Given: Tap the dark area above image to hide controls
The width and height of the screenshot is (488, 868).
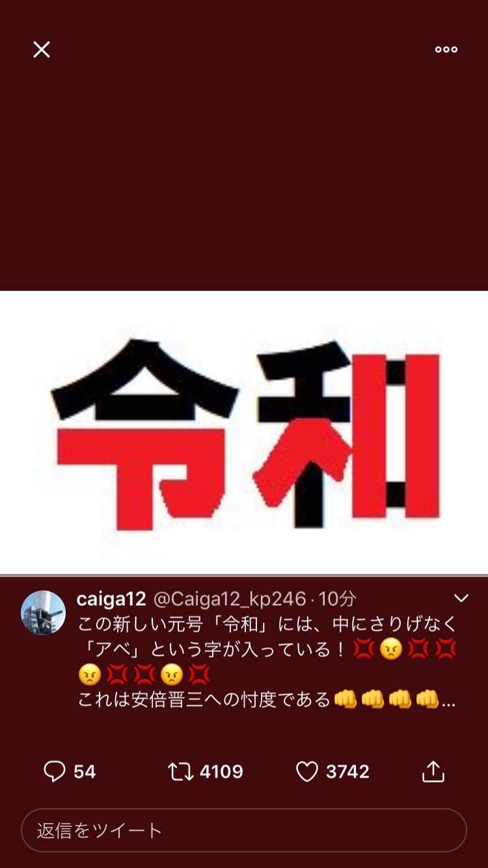Looking at the screenshot, I should coord(244,176).
